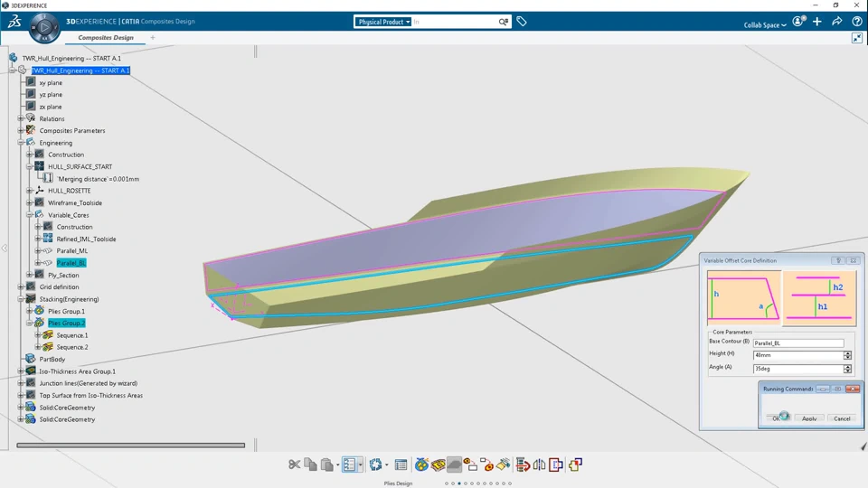Click the plus Add icon in top bar

(817, 22)
